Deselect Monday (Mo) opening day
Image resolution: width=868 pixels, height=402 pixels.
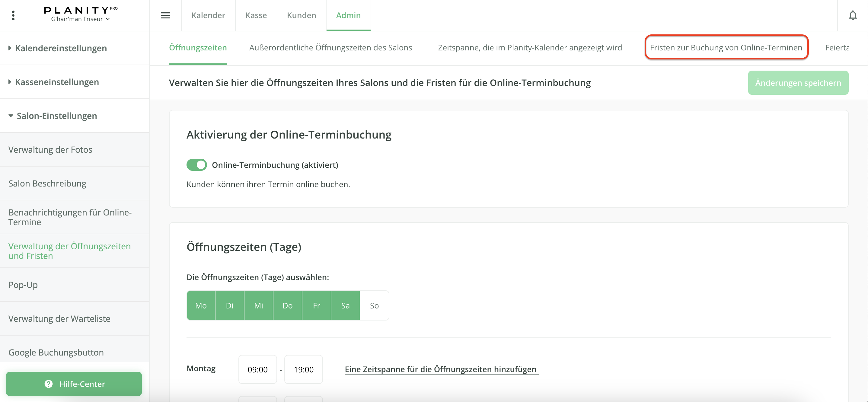coord(201,305)
